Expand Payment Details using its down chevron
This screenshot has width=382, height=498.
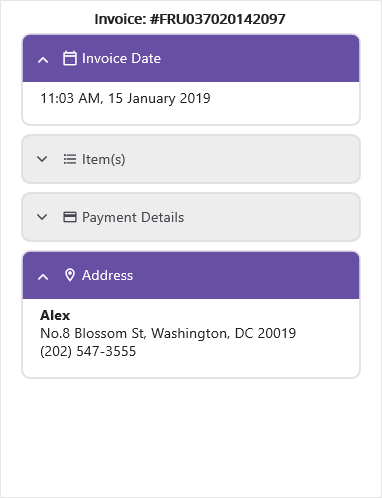[42, 217]
